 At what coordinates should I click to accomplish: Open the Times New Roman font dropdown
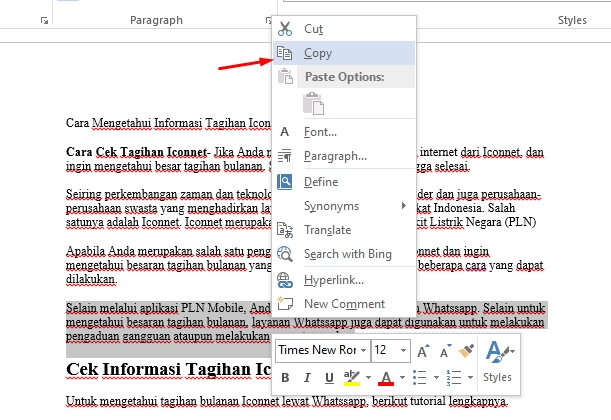coord(363,350)
